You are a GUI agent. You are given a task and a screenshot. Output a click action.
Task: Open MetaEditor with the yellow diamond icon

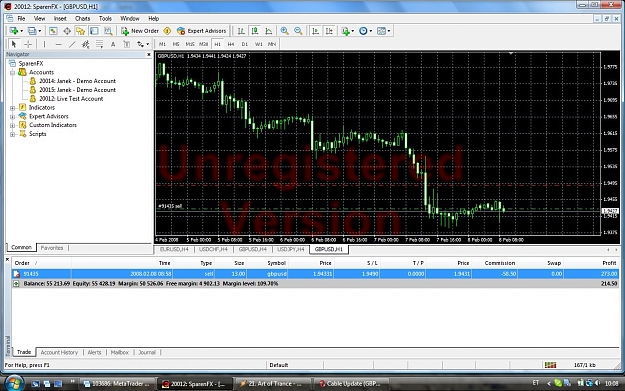(x=167, y=31)
